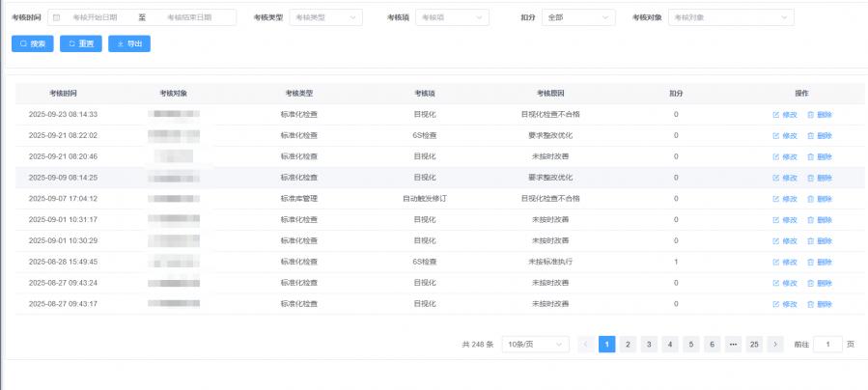Change page size via 10条/页 selector
Viewport: 868px width, 390px height.
tap(535, 345)
